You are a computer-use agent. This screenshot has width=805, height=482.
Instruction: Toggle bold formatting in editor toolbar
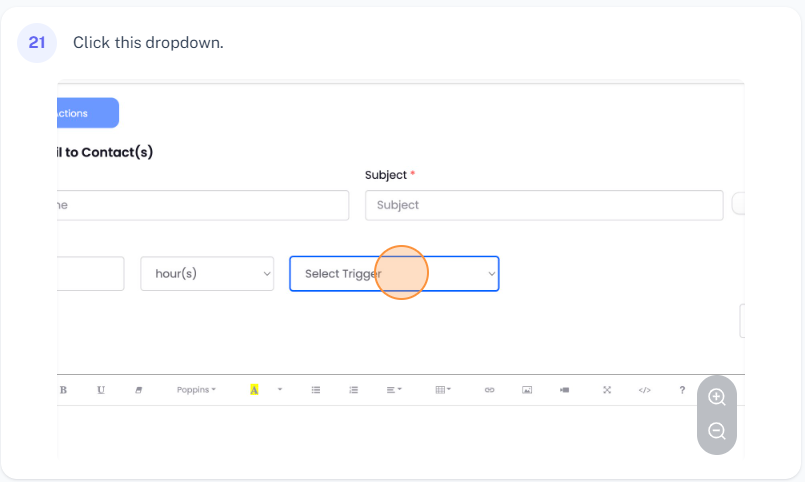point(63,390)
